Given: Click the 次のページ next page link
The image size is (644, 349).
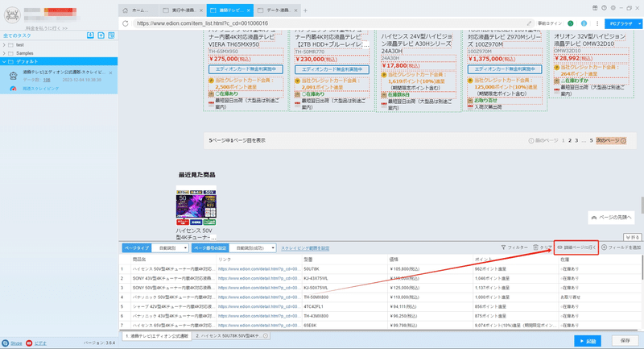Looking at the screenshot, I should 611,140.
